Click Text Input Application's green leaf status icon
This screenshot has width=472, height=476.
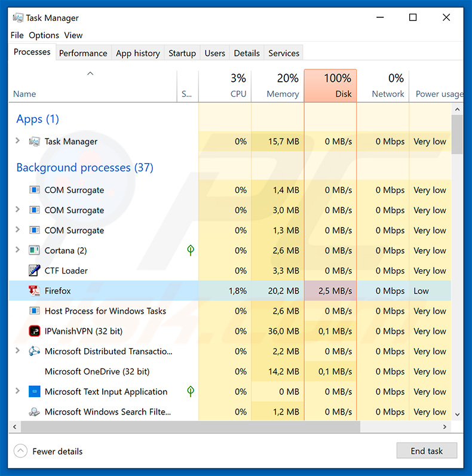[x=191, y=391]
